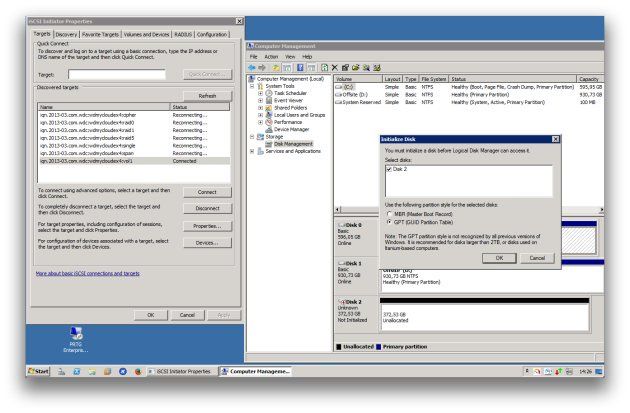Toggle the Disk 2 checkbox in Initialize Disk

[x=389, y=169]
